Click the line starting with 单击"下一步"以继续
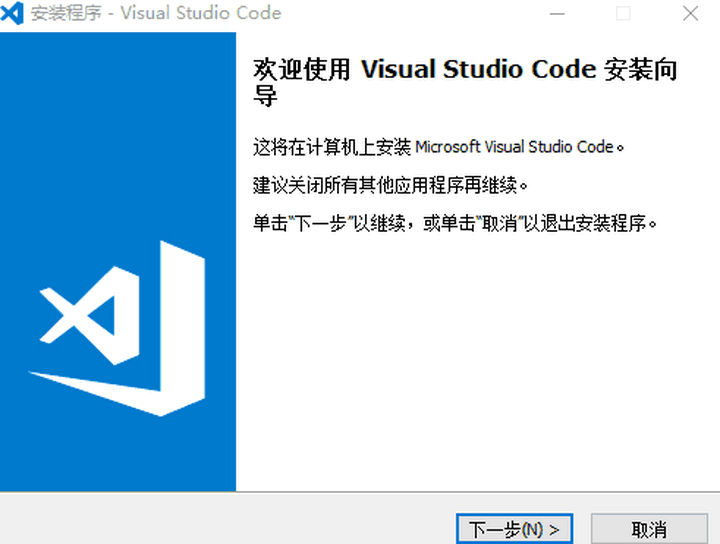 (x=455, y=224)
